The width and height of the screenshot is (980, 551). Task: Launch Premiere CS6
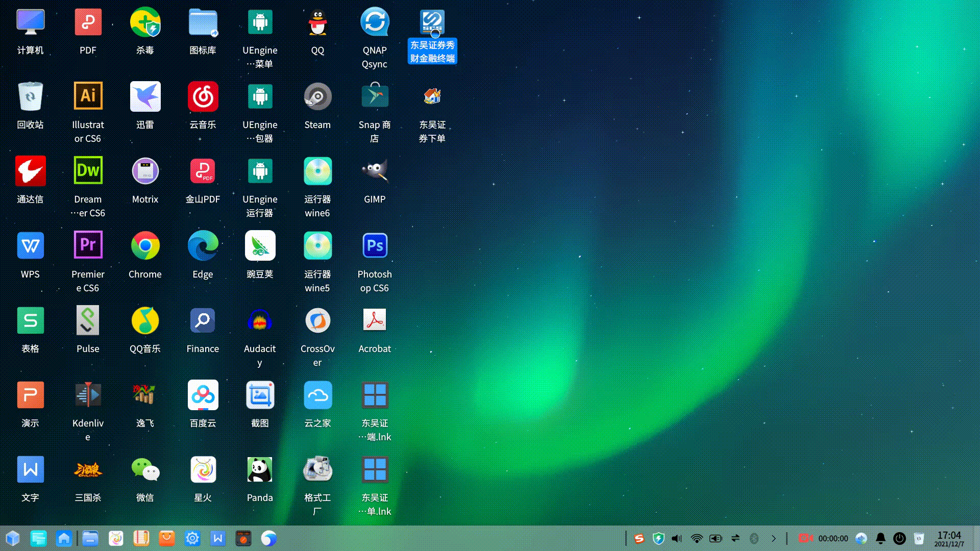pos(88,245)
